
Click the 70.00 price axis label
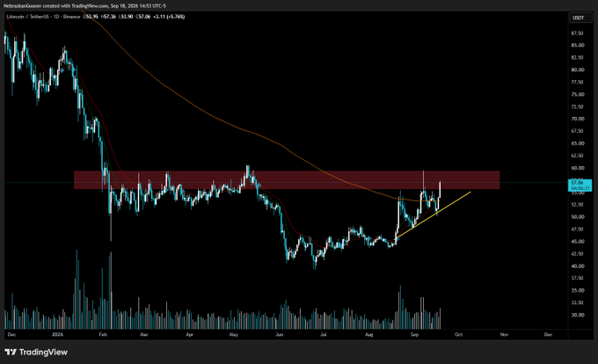[x=578, y=119]
